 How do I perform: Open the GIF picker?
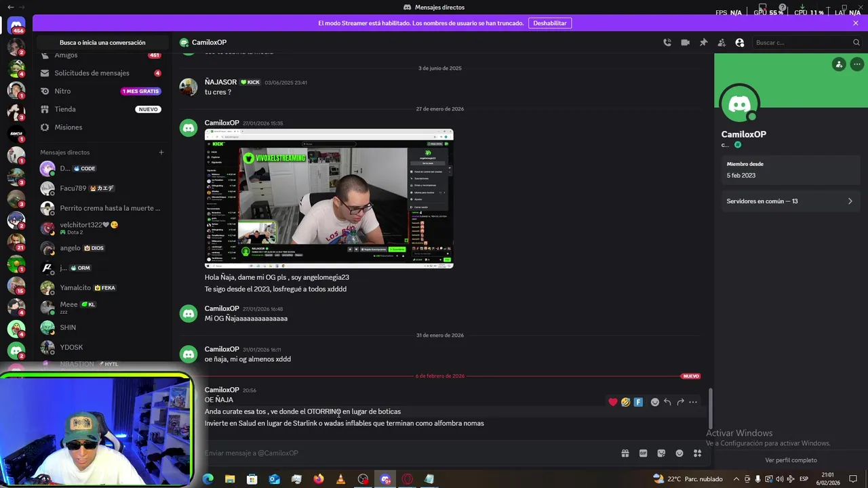[644, 453]
